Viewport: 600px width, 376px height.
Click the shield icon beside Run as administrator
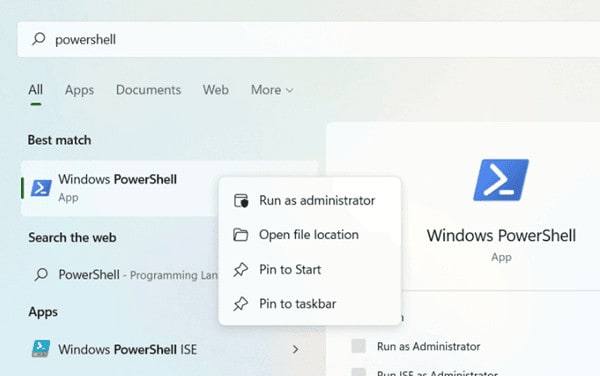pos(241,200)
